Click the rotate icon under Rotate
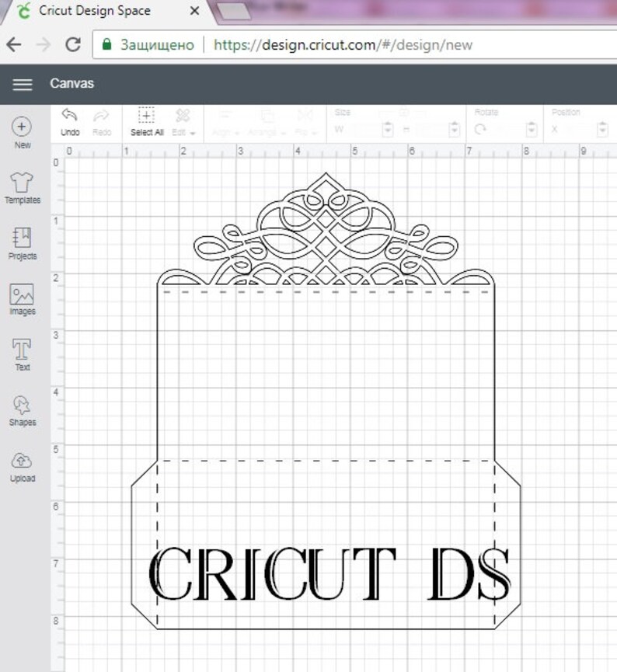 (x=480, y=129)
